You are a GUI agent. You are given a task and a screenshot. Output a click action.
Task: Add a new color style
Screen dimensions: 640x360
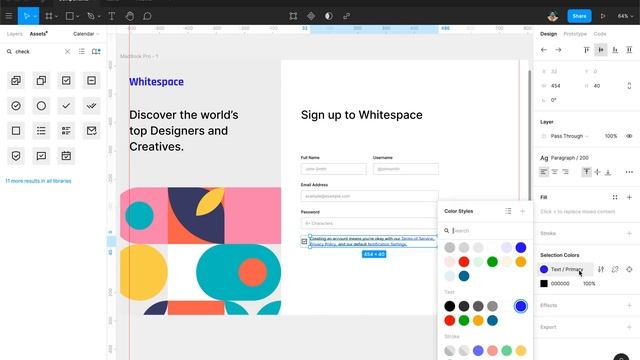point(522,211)
